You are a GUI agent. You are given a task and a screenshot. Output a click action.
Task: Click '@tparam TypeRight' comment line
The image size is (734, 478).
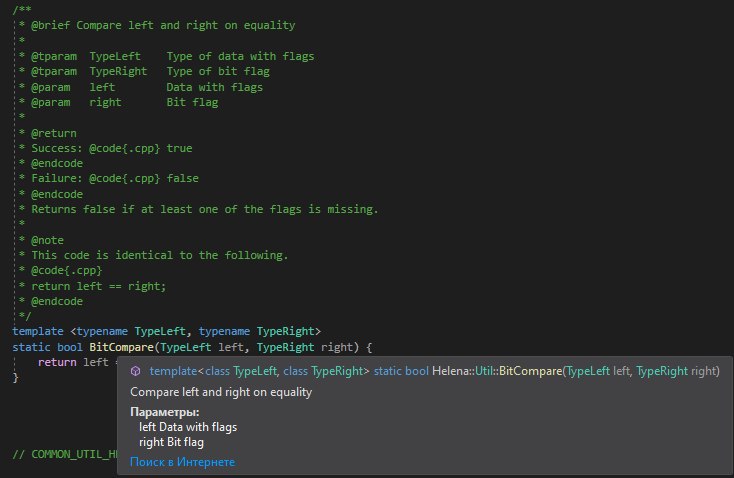tap(144, 72)
